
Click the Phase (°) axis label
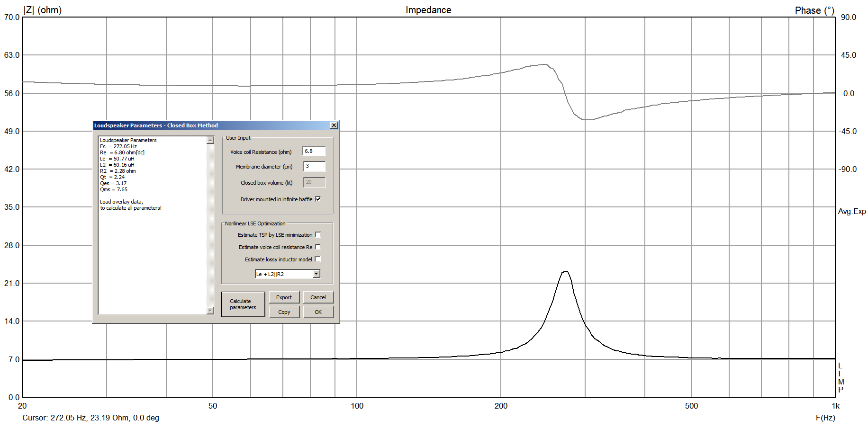[x=814, y=10]
